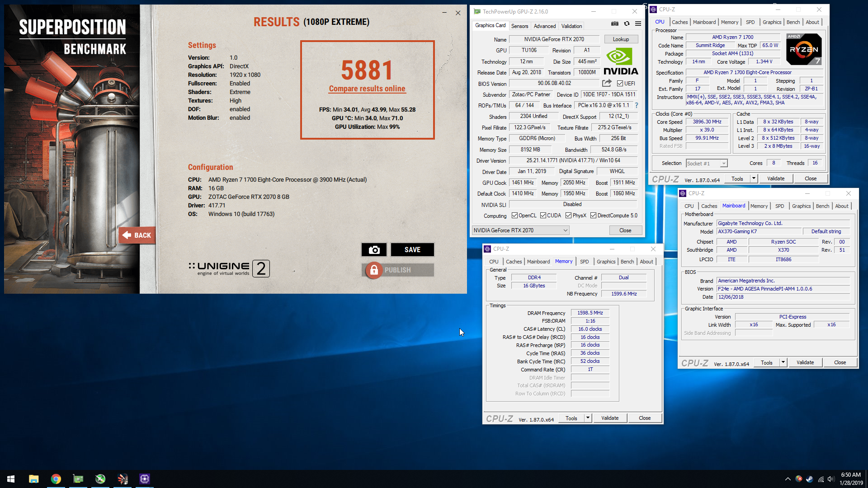Click the Bus Interface question mark help

click(x=637, y=105)
